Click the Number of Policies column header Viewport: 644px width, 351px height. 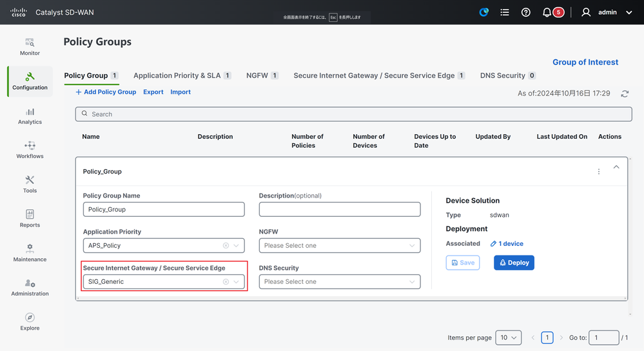tap(307, 141)
